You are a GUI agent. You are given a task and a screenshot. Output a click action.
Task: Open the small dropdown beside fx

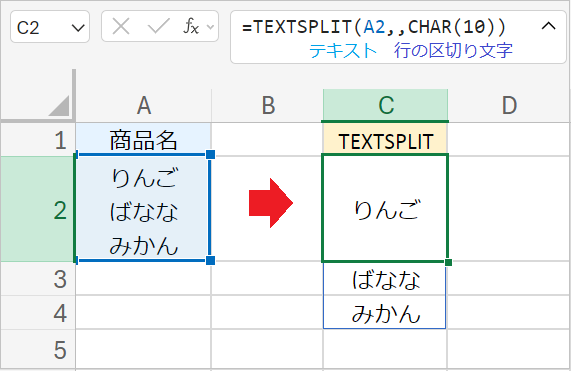click(210, 27)
